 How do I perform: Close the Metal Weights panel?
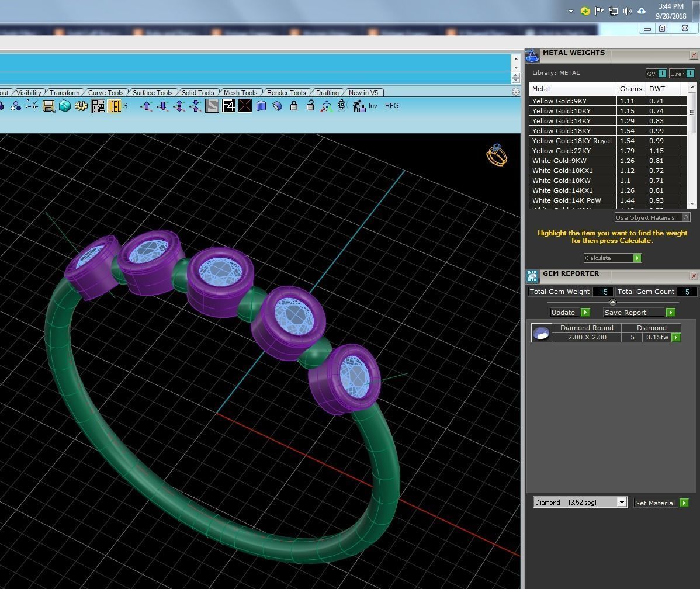(694, 56)
